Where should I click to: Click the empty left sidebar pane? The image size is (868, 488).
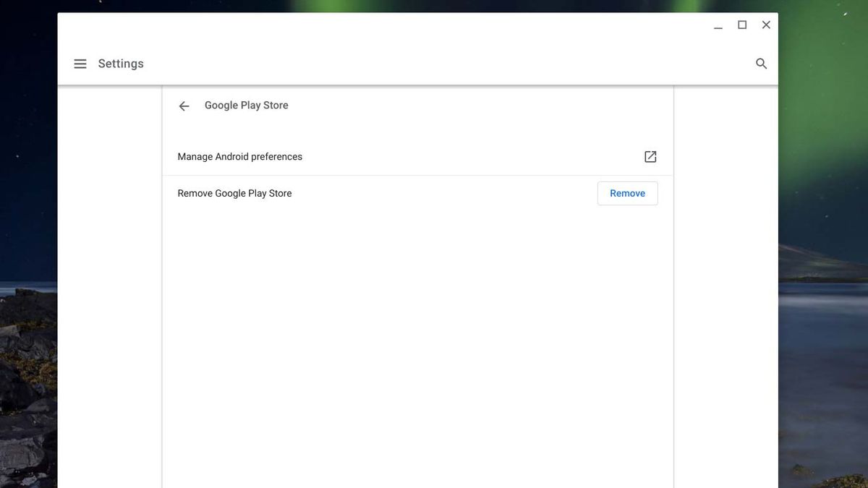109,289
